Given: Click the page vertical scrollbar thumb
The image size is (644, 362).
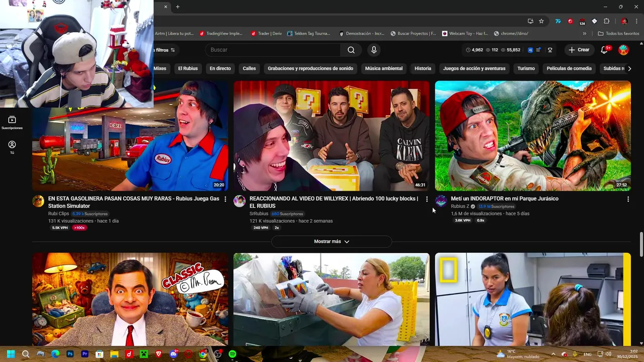Looking at the screenshot, I should (641, 245).
